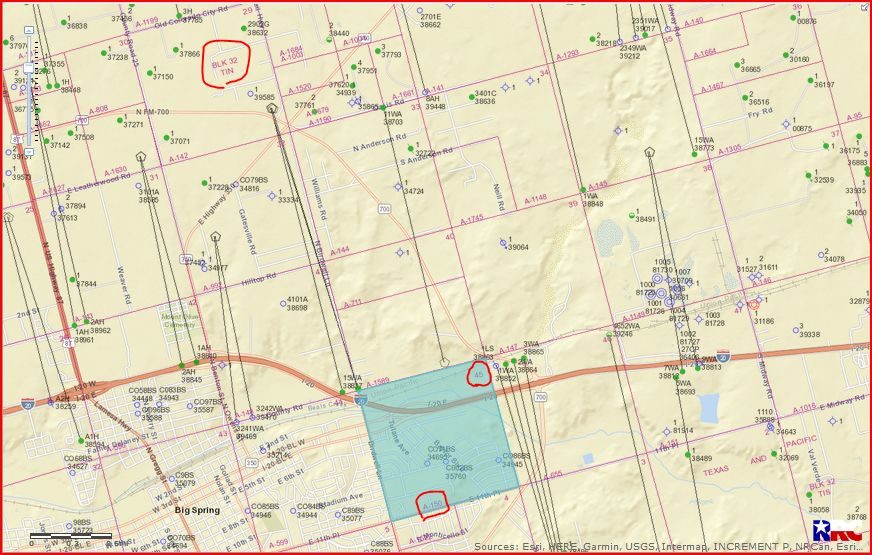
Task: Click blue circle well 4101A 38698
Action: pyautogui.click(x=283, y=304)
